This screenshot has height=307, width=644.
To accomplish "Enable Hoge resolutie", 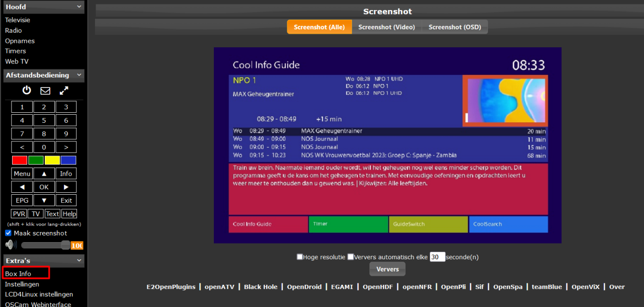I will 300,257.
